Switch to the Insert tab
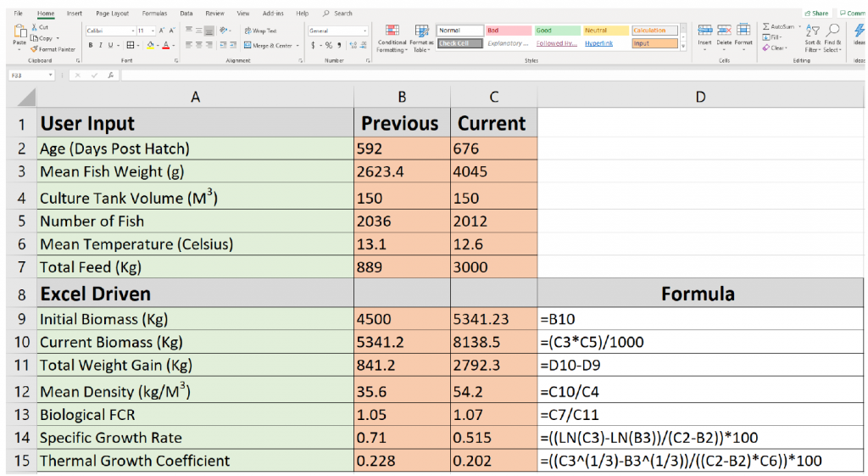 click(x=75, y=14)
